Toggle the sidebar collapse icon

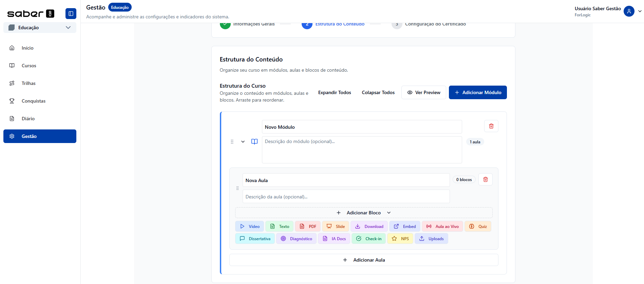coord(71,14)
